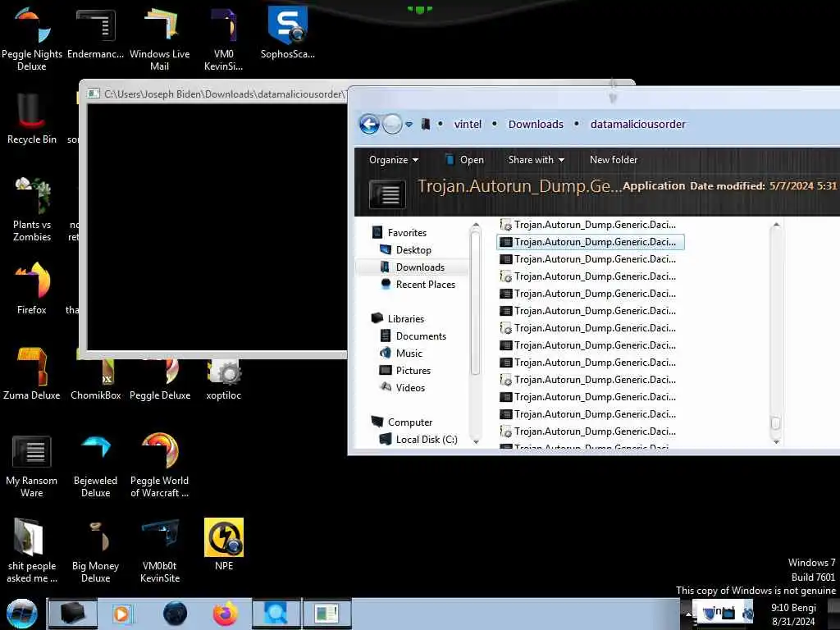
Task: Launch Zuma Deluxe desktop icon
Action: [32, 374]
